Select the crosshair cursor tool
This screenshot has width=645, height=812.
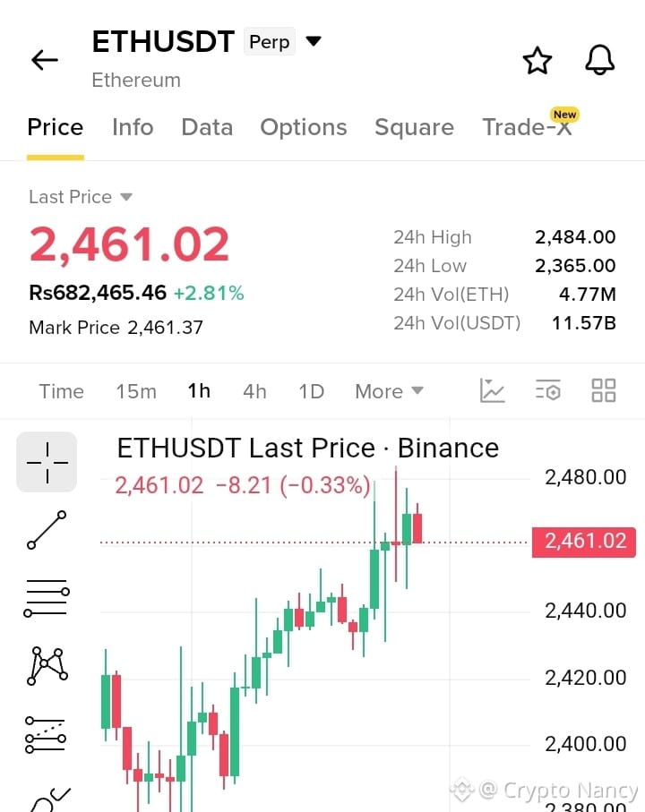[47, 462]
